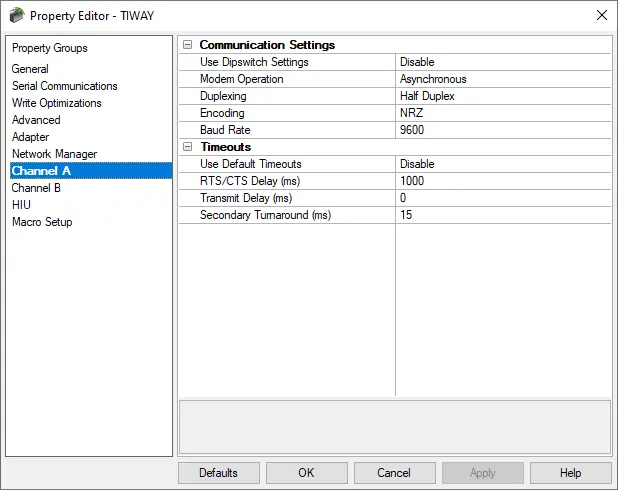This screenshot has height=490, width=618.
Task: Click the Timeouts section heading
Action: pos(226,147)
